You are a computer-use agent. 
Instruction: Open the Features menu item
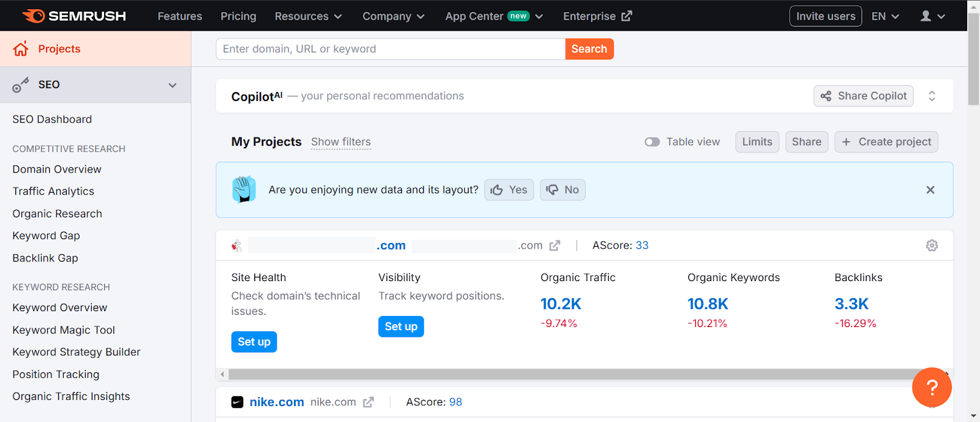pos(179,17)
